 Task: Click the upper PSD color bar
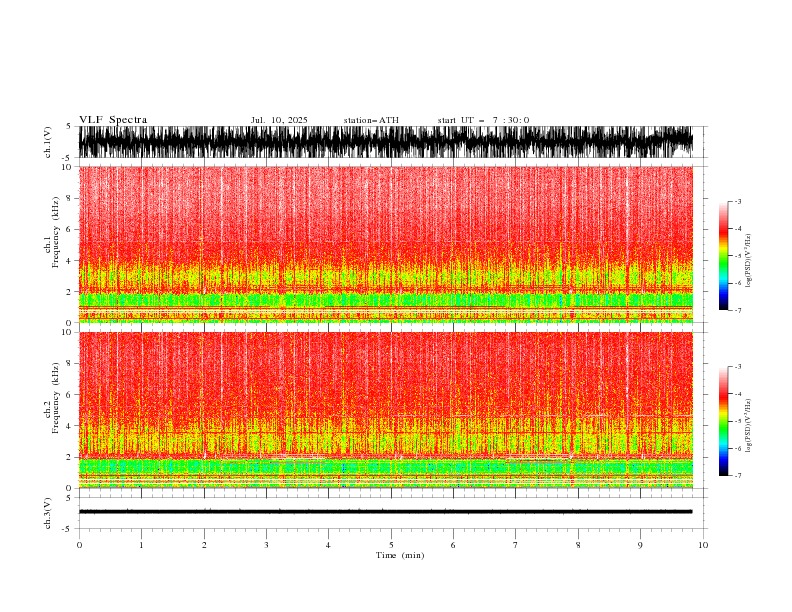[x=723, y=256]
